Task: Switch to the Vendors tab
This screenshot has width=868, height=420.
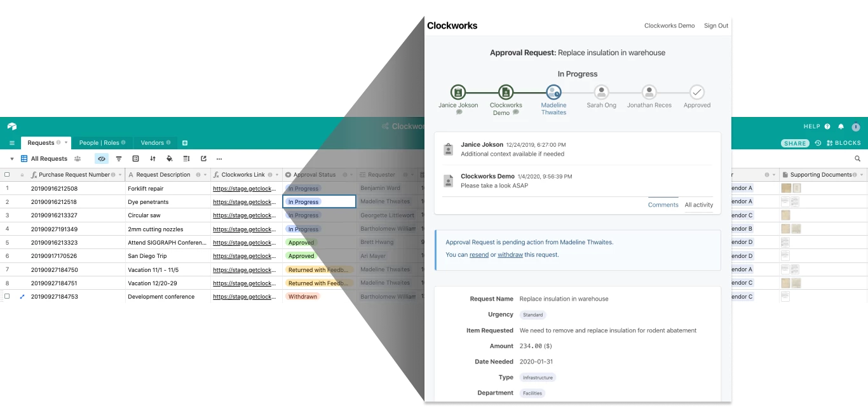Action: coord(156,143)
